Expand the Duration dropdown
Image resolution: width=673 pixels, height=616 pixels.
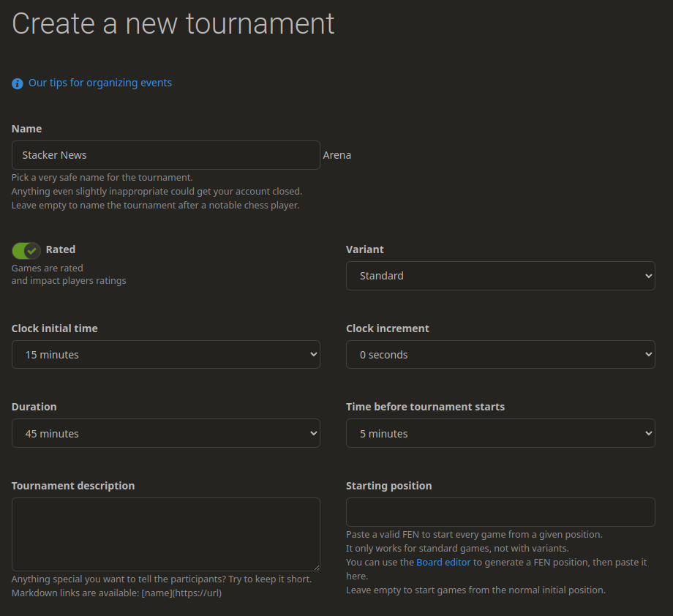(x=165, y=434)
